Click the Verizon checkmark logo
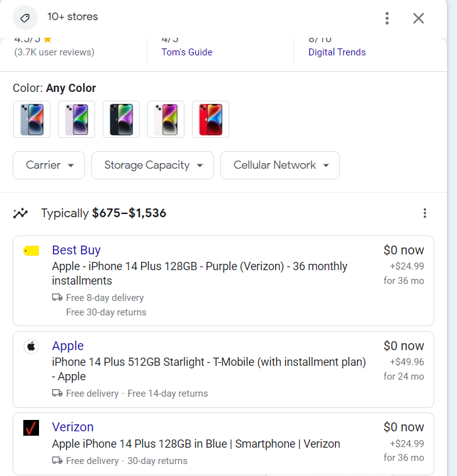Viewport: 457px width, 476px height. click(x=31, y=428)
